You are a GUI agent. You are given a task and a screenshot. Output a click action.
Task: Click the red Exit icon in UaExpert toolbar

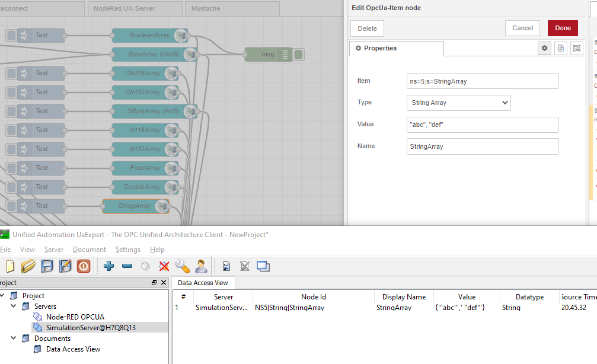(x=84, y=266)
